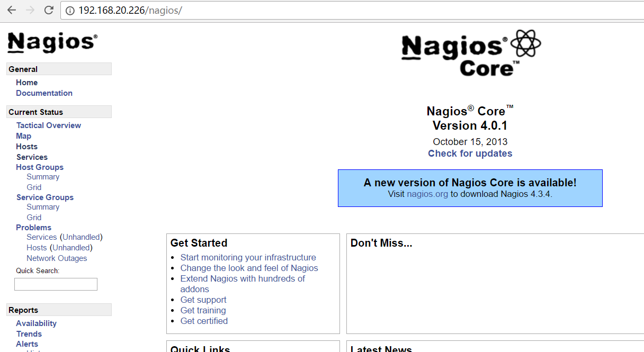The height and width of the screenshot is (352, 644).
Task: Click the Nagios logo in the sidebar
Action: (x=52, y=43)
